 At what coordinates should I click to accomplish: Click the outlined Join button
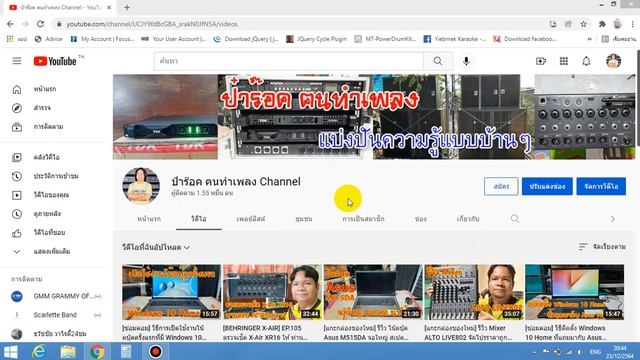pos(501,187)
